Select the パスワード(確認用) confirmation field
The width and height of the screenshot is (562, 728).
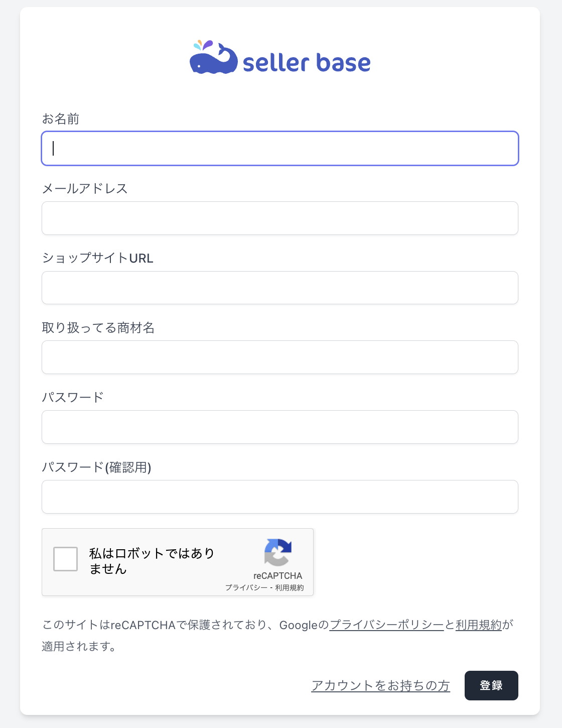click(279, 497)
